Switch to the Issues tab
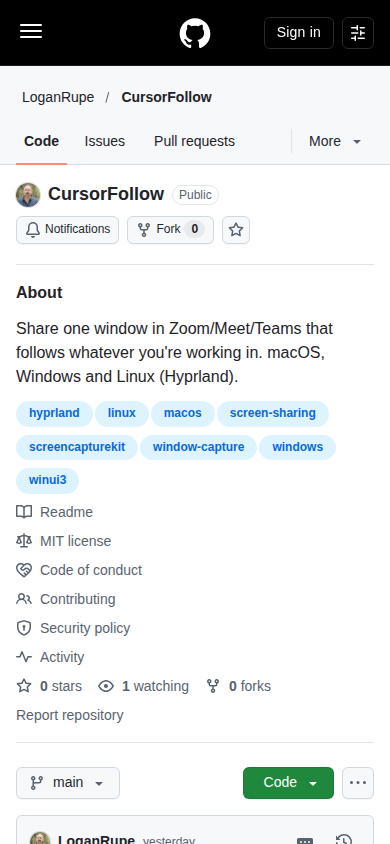 (104, 142)
